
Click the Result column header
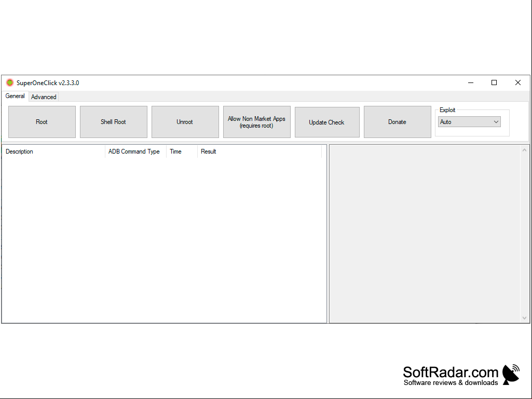[x=260, y=152]
